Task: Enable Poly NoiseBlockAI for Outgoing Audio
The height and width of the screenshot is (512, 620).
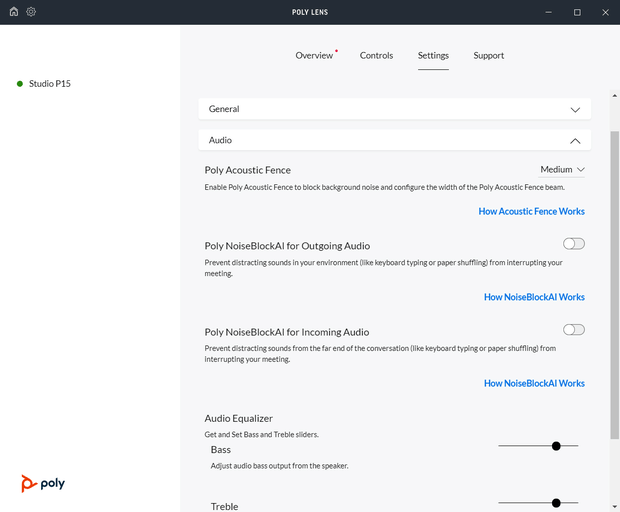Action: (x=574, y=244)
